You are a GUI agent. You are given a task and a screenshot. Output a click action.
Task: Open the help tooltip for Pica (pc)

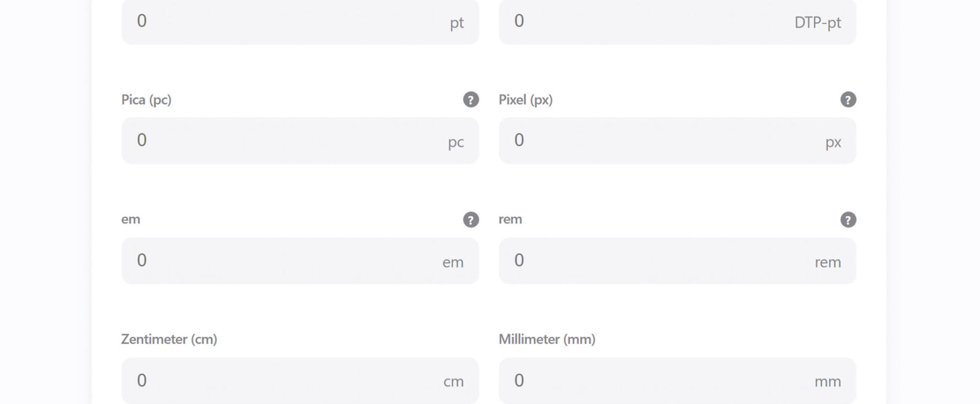(x=471, y=100)
